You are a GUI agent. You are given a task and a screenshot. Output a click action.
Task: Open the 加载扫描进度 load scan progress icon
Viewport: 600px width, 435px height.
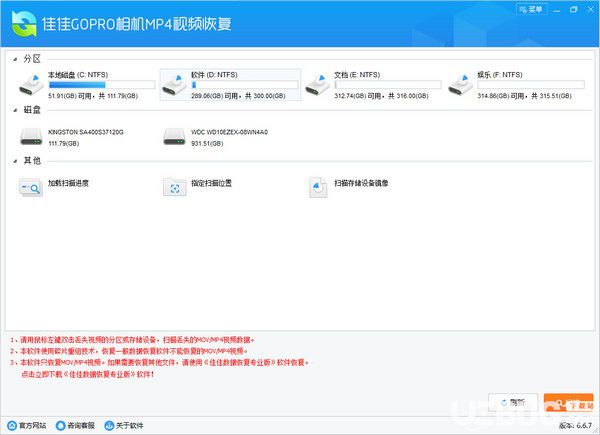click(x=31, y=187)
